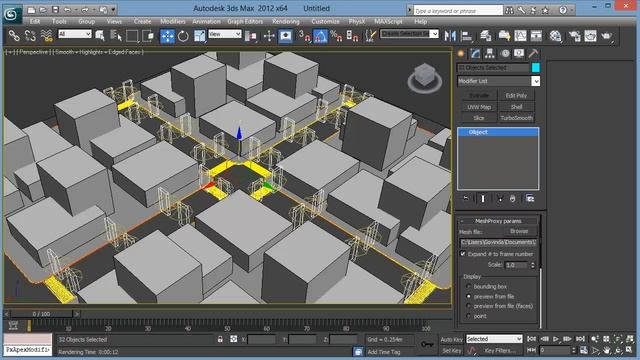Image resolution: width=640 pixels, height=360 pixels.
Task: Click the Mirror tool
Action: click(x=450, y=36)
